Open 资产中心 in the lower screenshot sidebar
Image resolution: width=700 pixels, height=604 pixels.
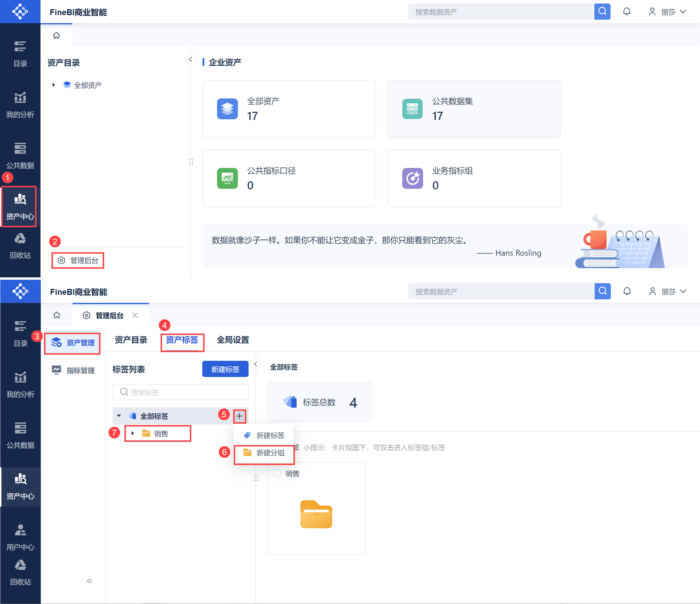point(20,486)
